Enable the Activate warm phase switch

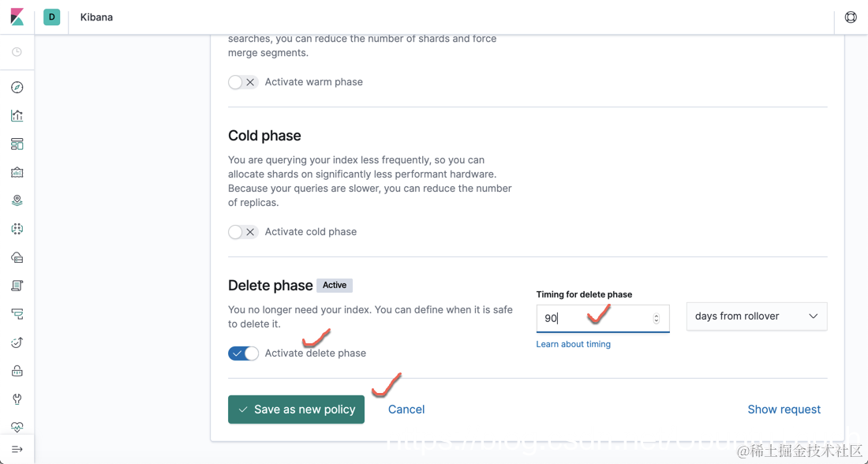pos(243,82)
